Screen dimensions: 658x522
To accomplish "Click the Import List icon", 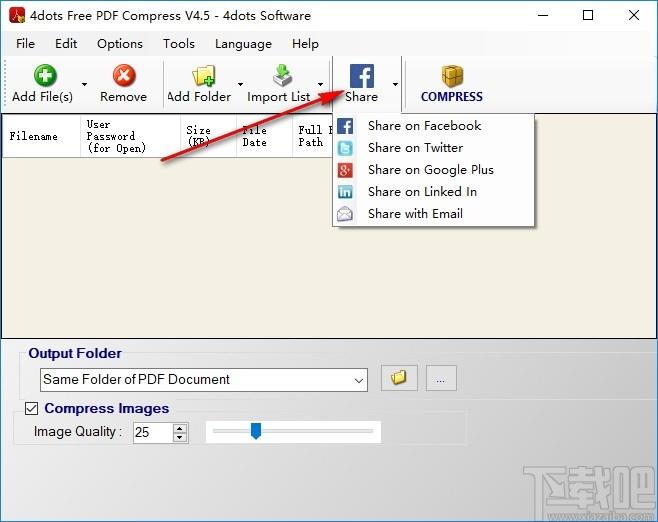I will (x=282, y=76).
